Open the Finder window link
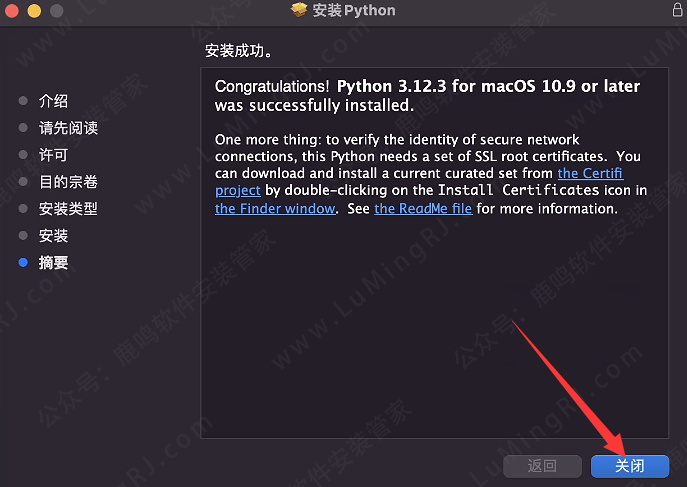The image size is (687, 487). (x=275, y=208)
